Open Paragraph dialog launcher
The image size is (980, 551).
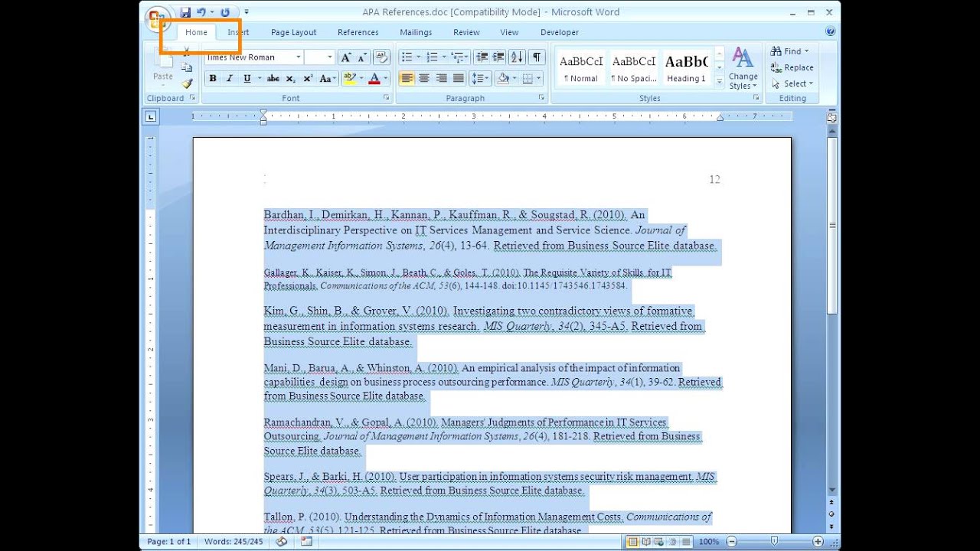(x=541, y=98)
